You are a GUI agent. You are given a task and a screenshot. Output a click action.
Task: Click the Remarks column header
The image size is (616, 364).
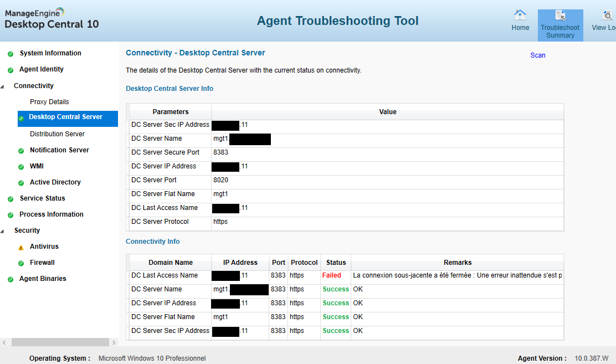coord(458,263)
